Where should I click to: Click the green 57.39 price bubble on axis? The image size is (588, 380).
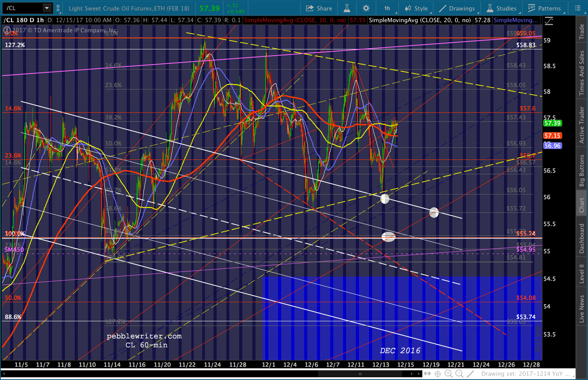tap(552, 123)
